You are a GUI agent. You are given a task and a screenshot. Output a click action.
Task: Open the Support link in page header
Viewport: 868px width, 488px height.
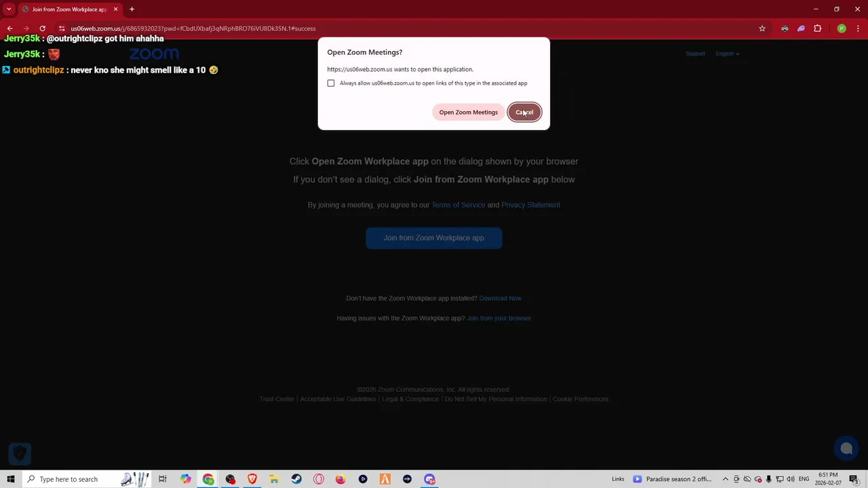pos(695,54)
